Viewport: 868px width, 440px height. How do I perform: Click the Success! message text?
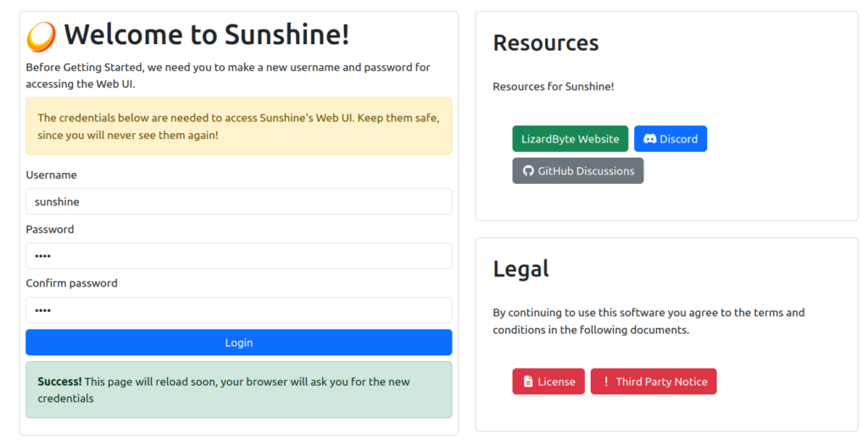[x=224, y=390]
